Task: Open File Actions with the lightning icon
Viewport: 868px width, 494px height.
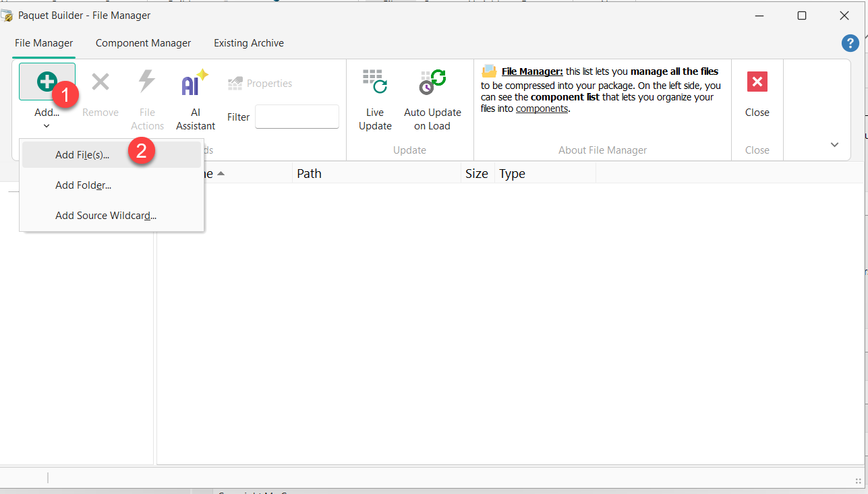Action: (147, 82)
